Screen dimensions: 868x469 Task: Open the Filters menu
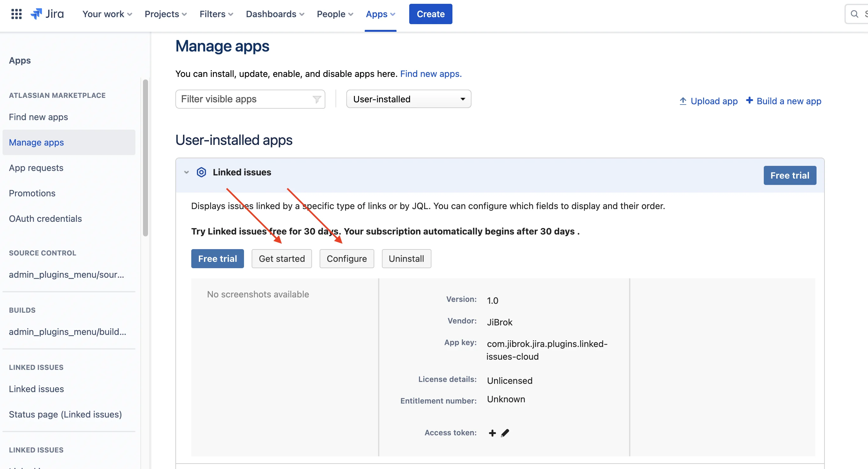point(216,14)
